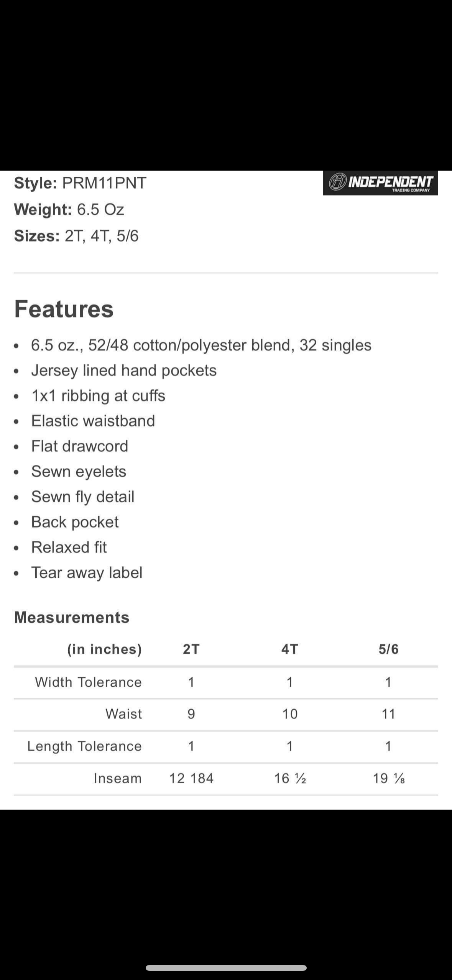
Task: Select the 16 ½ inseam value
Action: click(290, 778)
